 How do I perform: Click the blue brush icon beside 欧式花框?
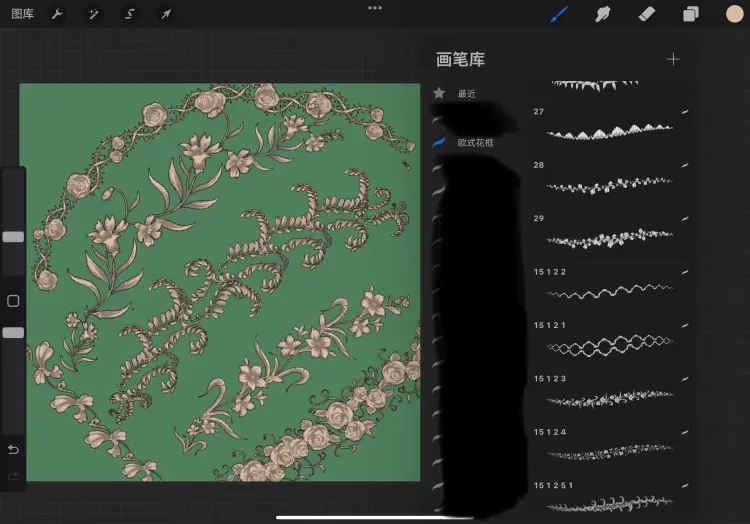[x=439, y=142]
